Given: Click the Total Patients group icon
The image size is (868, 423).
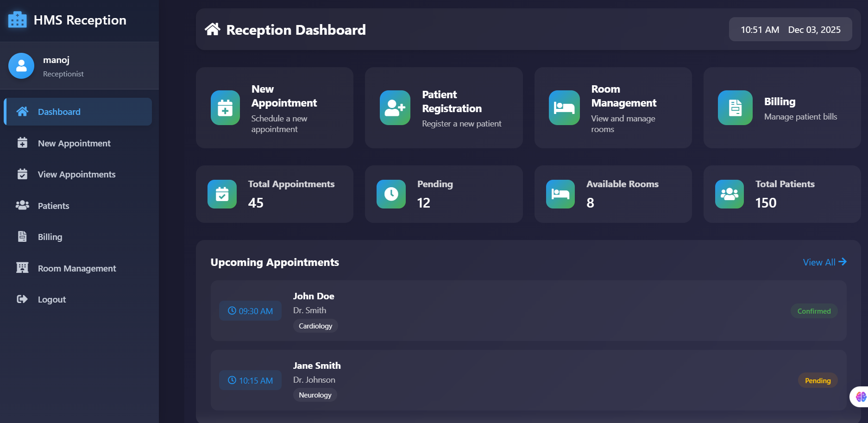Looking at the screenshot, I should pos(729,194).
